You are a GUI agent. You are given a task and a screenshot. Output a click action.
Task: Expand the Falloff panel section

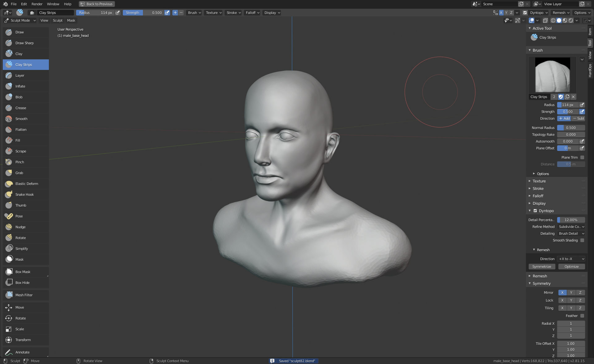pyautogui.click(x=538, y=196)
